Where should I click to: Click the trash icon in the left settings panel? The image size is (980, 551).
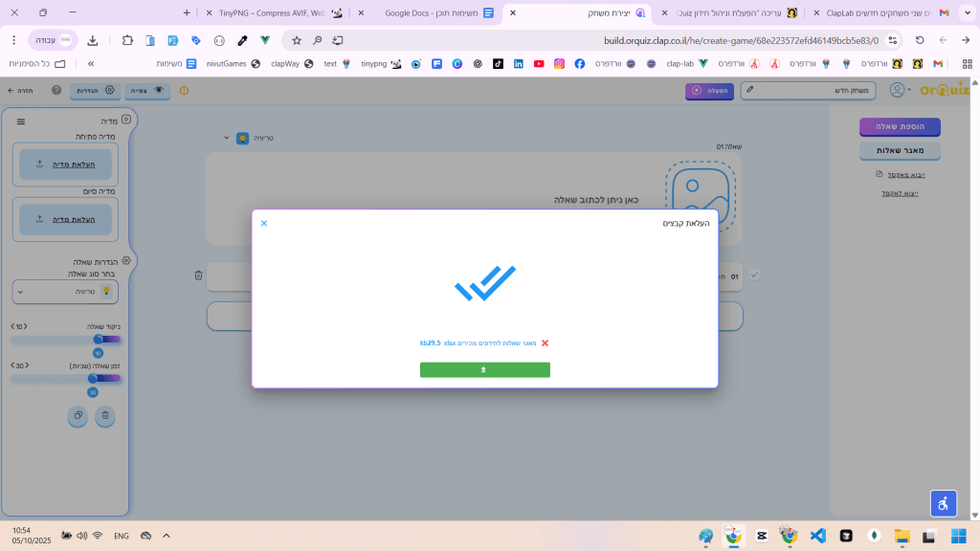(105, 416)
